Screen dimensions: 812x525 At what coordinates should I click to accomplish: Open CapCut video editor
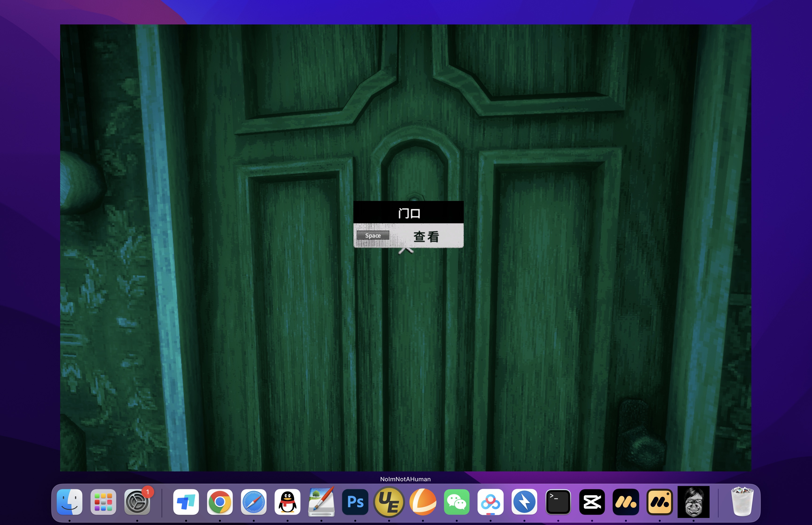[x=592, y=502]
